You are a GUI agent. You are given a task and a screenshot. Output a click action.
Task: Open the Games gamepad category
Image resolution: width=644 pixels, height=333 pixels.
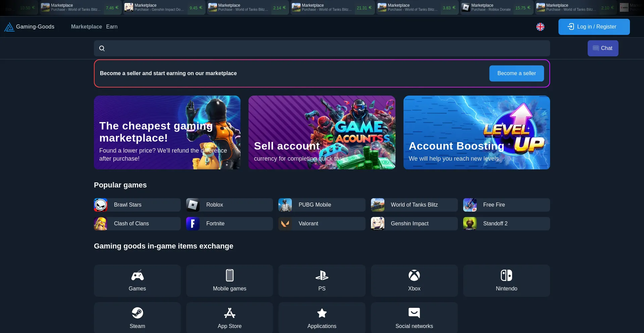(137, 281)
